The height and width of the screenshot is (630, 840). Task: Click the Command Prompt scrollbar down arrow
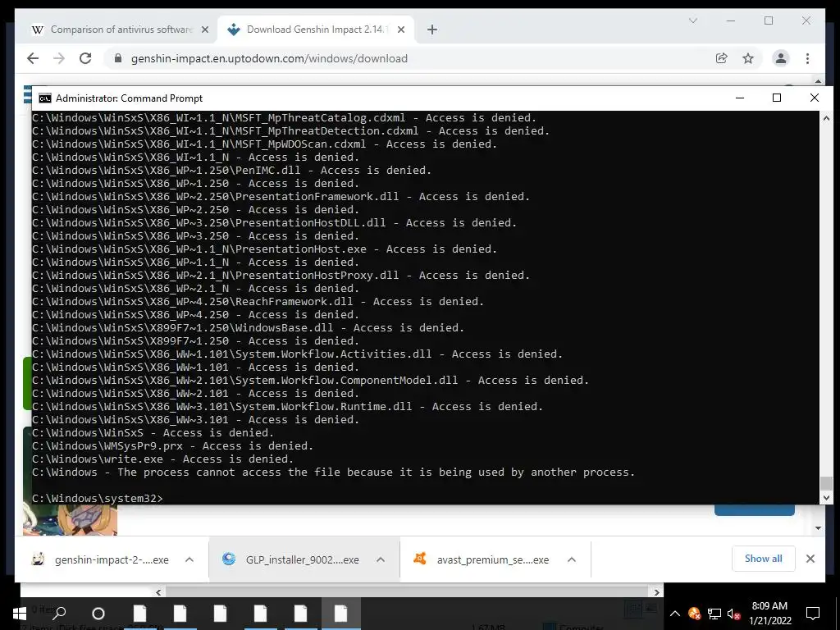click(826, 498)
